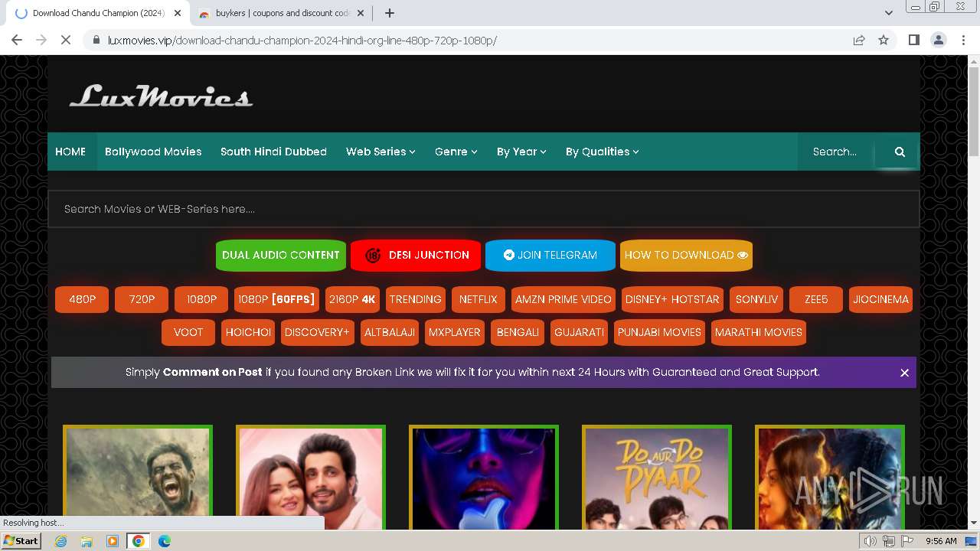The height and width of the screenshot is (551, 980).
Task: Select the 1080P [60FPS] tag
Action: click(276, 299)
